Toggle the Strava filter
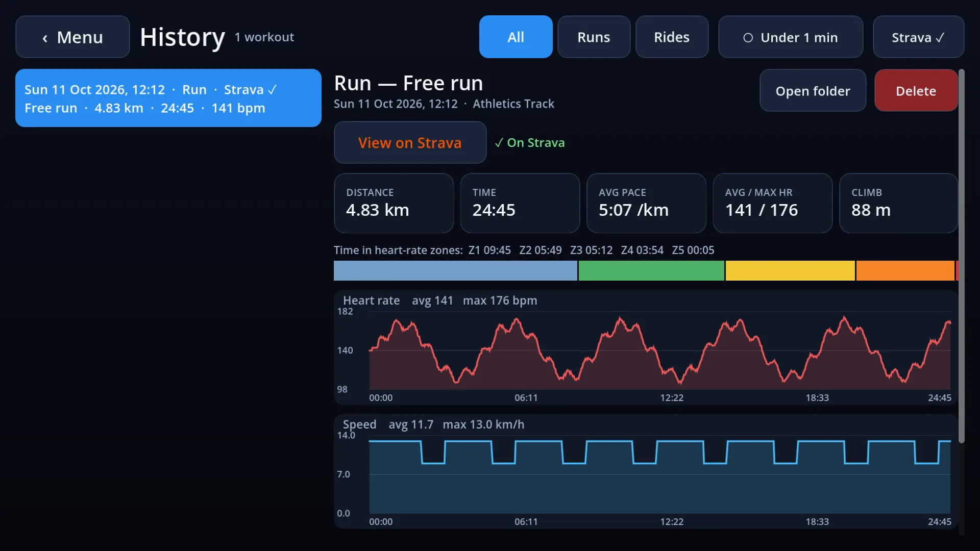The image size is (980, 551). 918,37
